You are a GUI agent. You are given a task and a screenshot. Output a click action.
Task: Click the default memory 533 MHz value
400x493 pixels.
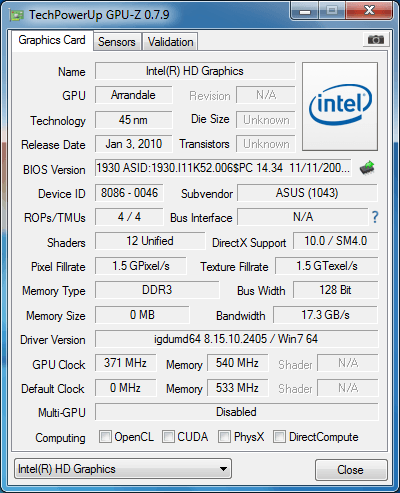[x=237, y=388]
